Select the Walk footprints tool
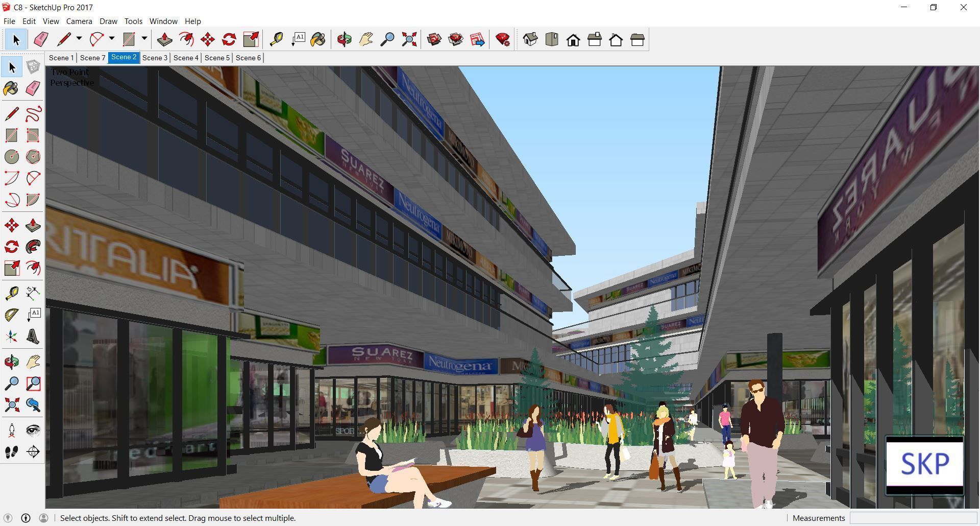The width and height of the screenshot is (980, 526). pos(12,452)
